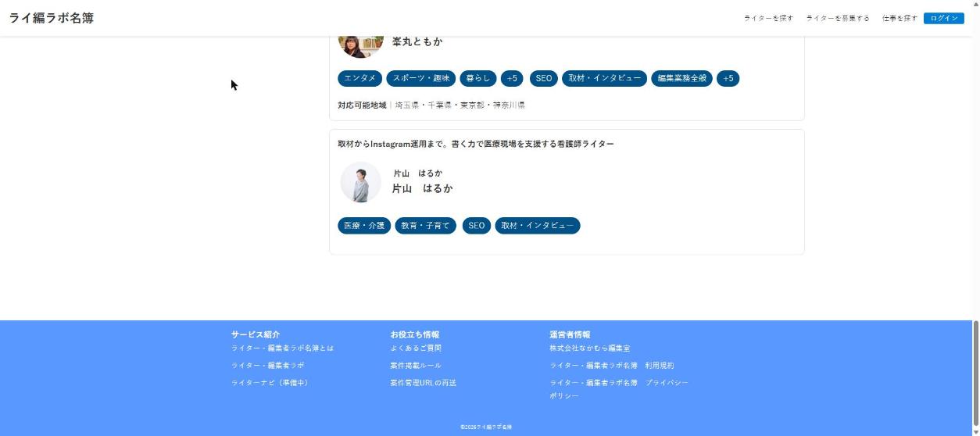Click the 埼玉県・千葉県・東京都・神奈川県 region text
980x436 pixels.
460,105
